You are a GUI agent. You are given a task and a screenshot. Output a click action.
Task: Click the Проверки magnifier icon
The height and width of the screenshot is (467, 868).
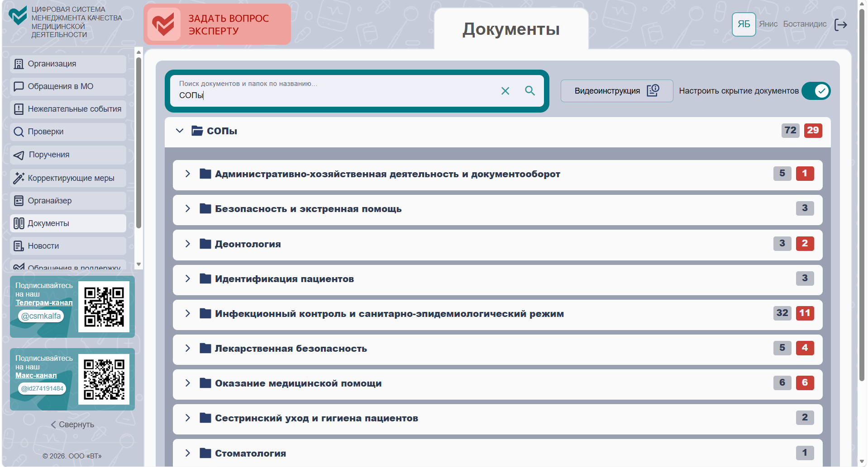[x=19, y=132]
